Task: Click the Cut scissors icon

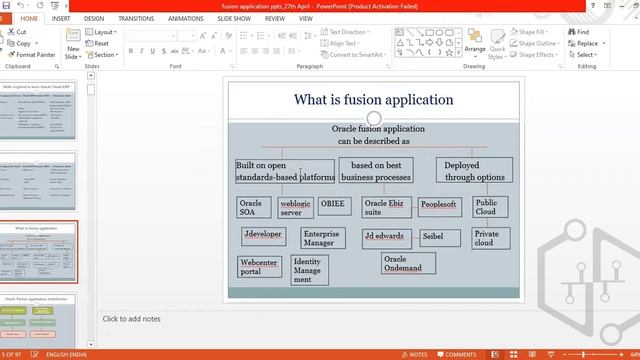Action: click(x=11, y=31)
